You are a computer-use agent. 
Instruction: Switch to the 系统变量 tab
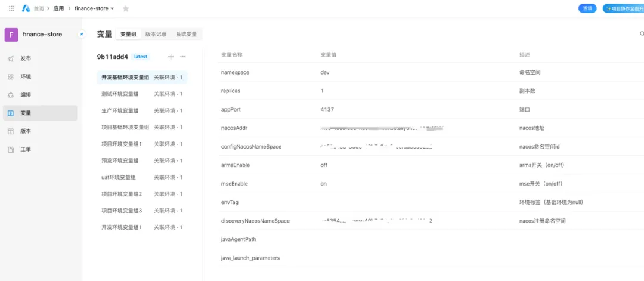[x=187, y=35]
